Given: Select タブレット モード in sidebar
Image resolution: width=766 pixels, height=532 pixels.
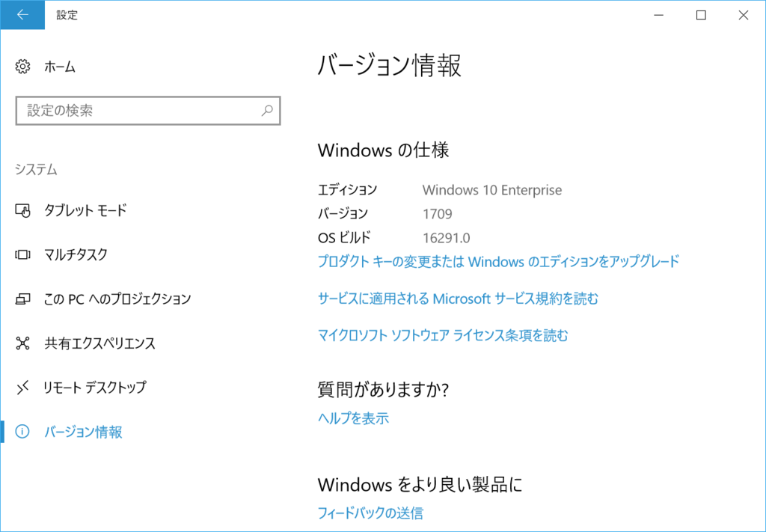Looking at the screenshot, I should point(85,210).
